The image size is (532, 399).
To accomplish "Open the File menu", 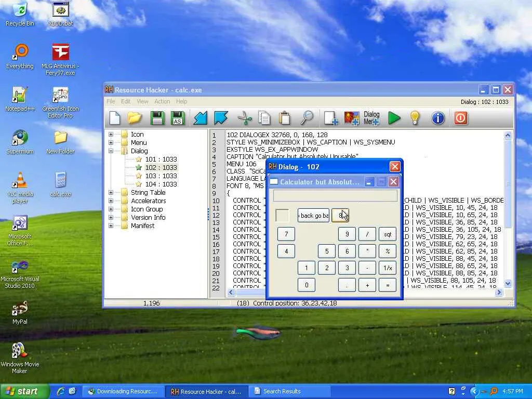I will coord(111,101).
